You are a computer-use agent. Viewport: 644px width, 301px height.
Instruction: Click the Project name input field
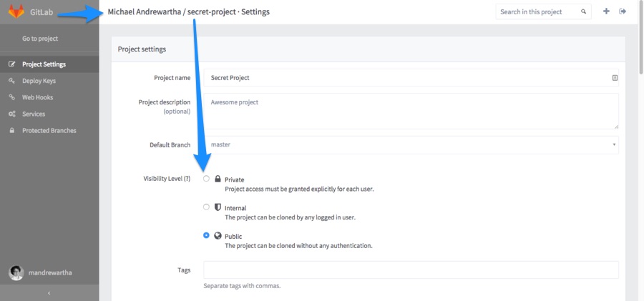(x=411, y=78)
